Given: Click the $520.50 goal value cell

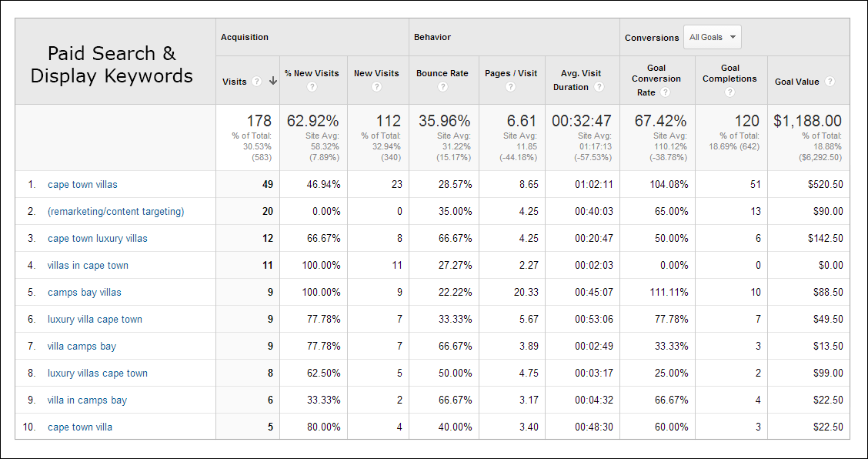Looking at the screenshot, I should click(826, 185).
